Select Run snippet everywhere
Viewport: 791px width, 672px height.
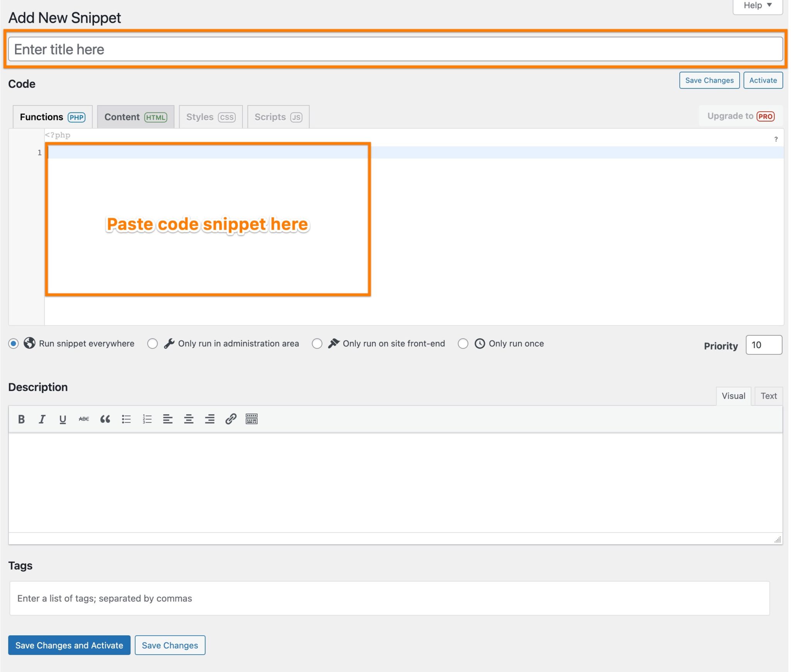pos(14,343)
